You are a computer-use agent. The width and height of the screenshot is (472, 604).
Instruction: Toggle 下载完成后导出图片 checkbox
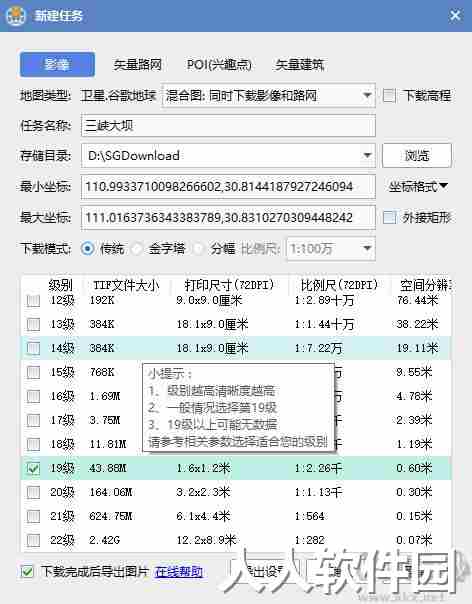tap(27, 572)
